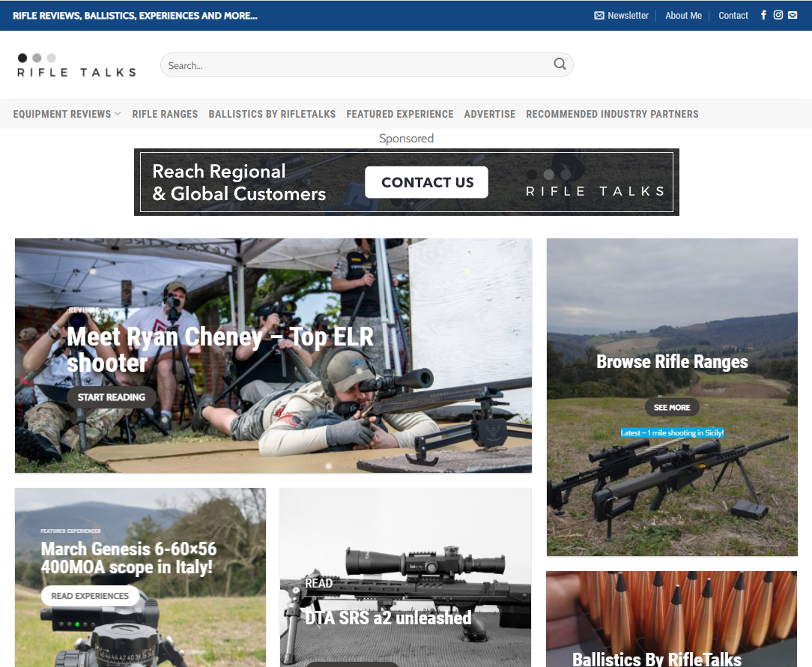Click the Contact Us banner button
This screenshot has height=667, width=812.
click(427, 182)
